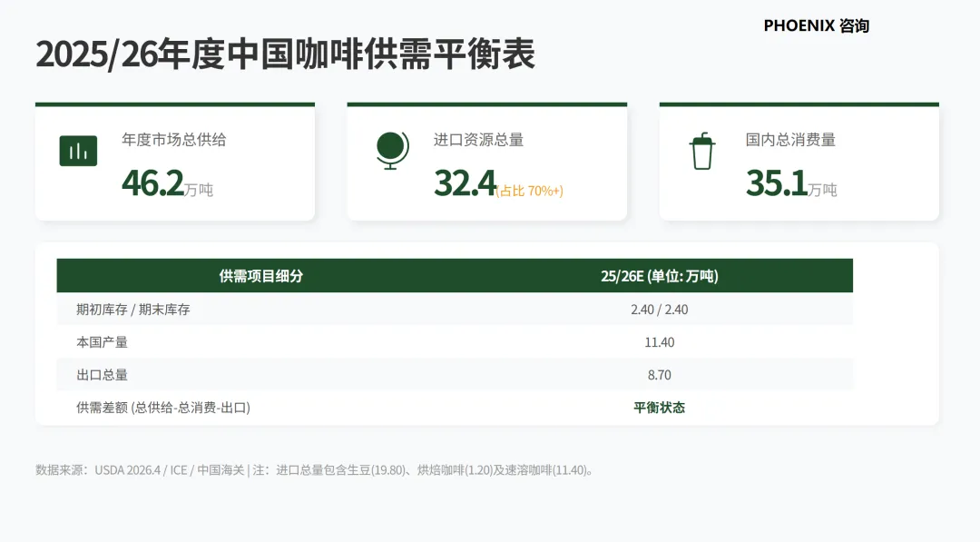Select the 8.70 export value cell
The width and height of the screenshot is (980, 542).
(660, 374)
